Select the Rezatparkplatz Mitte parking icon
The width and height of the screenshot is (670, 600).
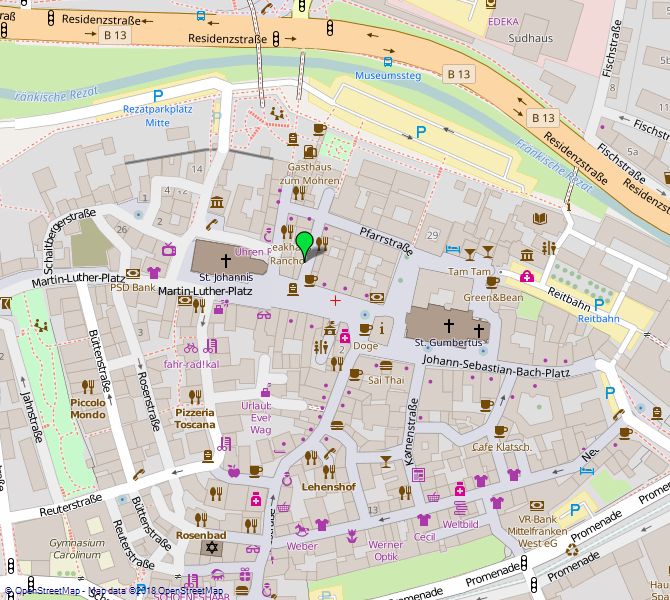tap(158, 96)
